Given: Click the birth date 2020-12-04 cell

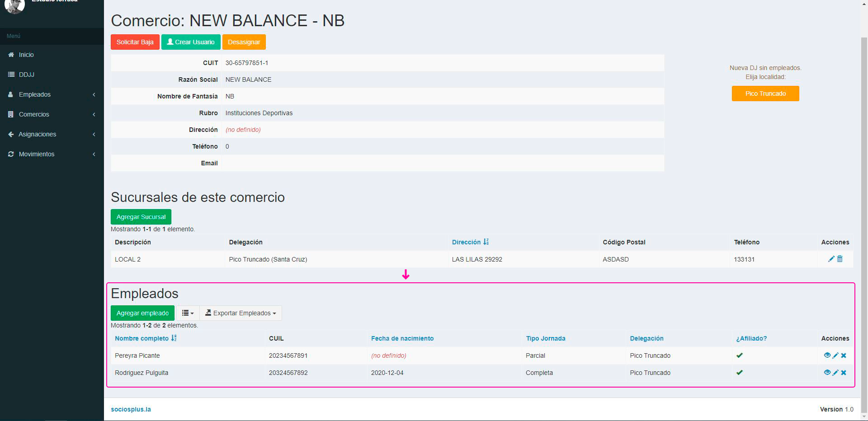Looking at the screenshot, I should 444,373.
